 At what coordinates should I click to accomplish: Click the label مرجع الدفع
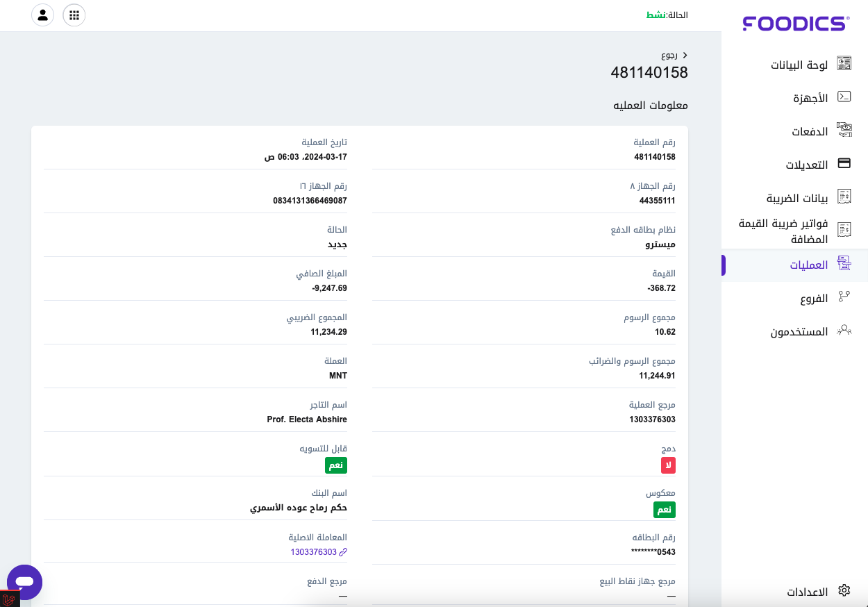coord(327,581)
